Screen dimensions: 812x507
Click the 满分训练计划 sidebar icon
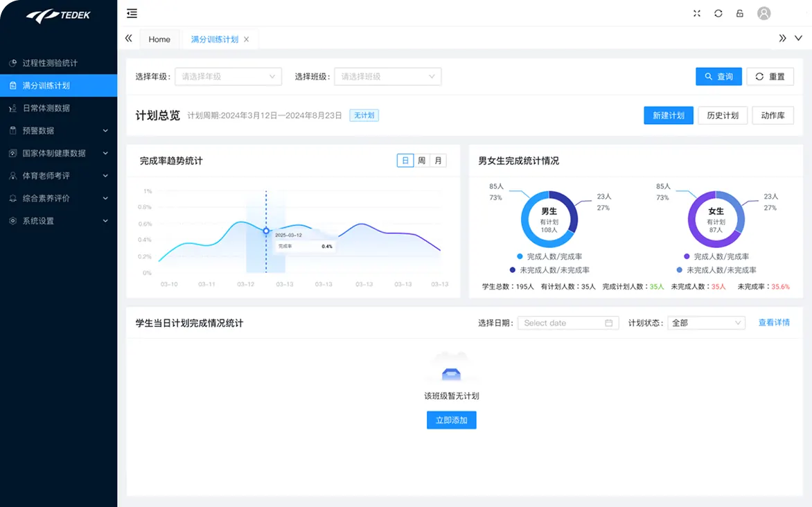click(x=13, y=85)
